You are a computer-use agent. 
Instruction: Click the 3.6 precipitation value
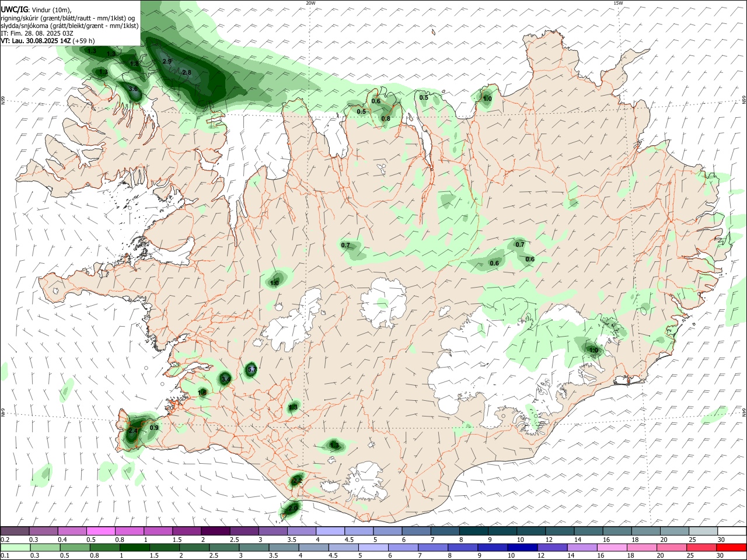point(133,89)
